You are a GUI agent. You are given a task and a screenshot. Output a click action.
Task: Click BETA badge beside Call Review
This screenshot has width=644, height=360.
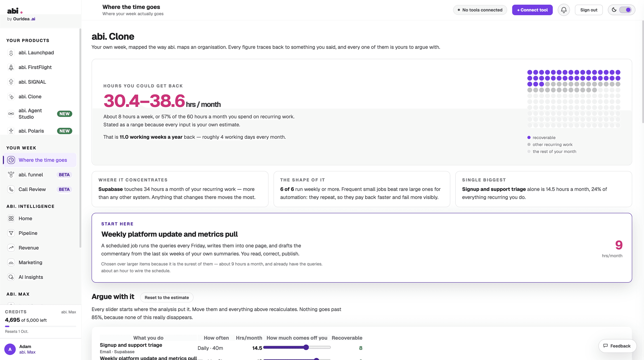tap(64, 189)
